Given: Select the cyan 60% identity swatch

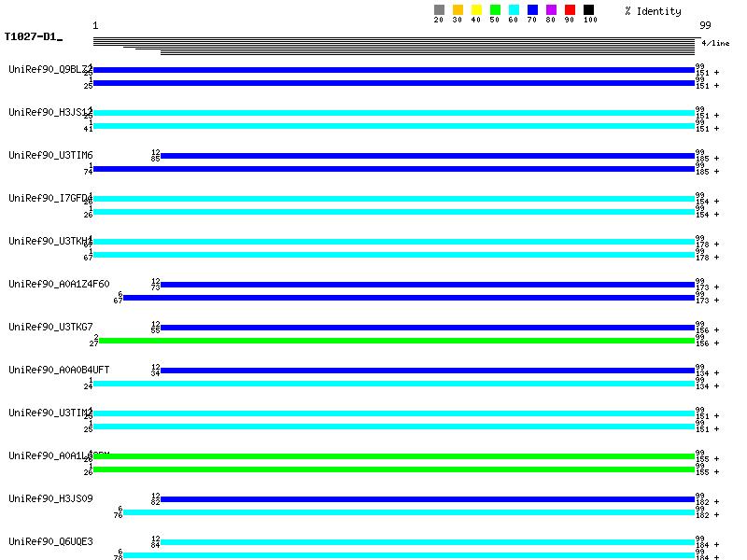Looking at the screenshot, I should pos(514,10).
